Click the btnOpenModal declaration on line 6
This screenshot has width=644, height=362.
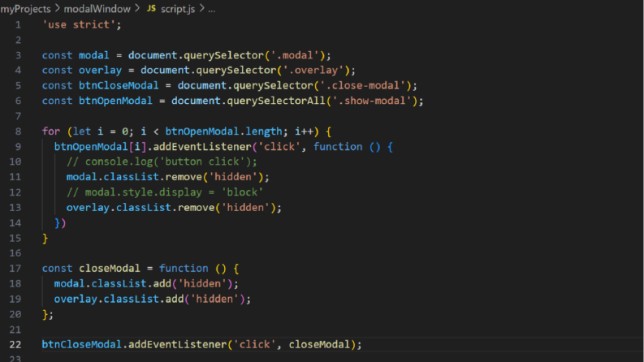(115, 101)
